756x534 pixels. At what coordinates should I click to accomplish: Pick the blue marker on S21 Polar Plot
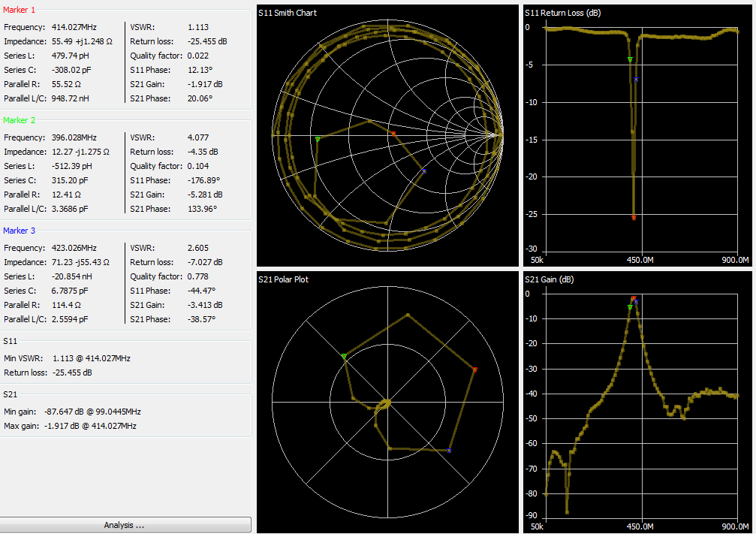pos(449,451)
